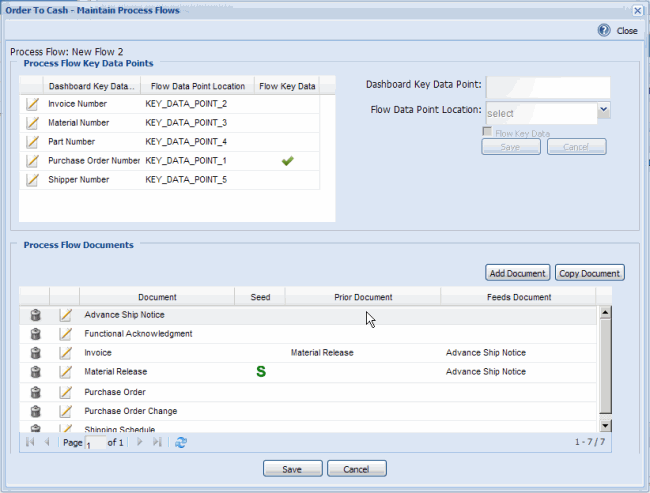The image size is (650, 493).
Task: Click Copy Document button
Action: pos(589,273)
